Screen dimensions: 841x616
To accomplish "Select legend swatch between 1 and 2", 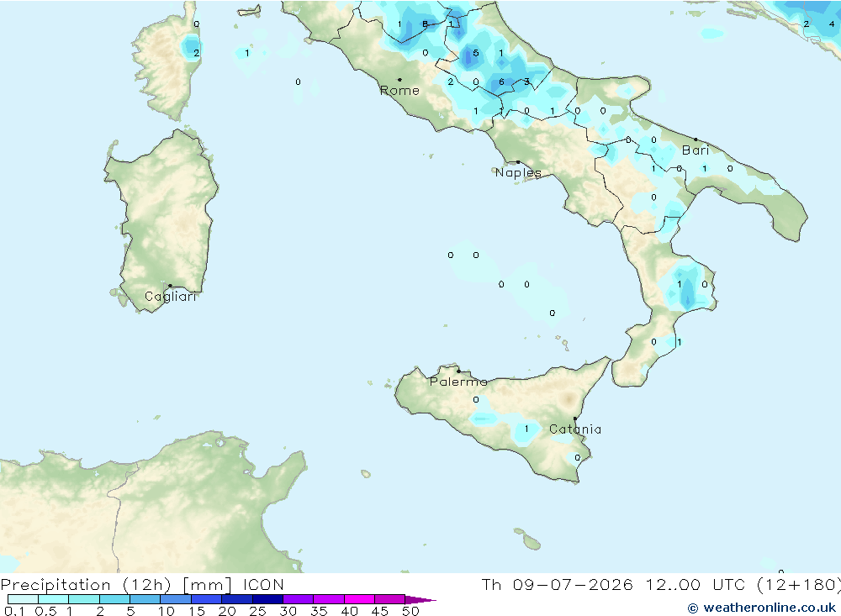I will click(84, 599).
